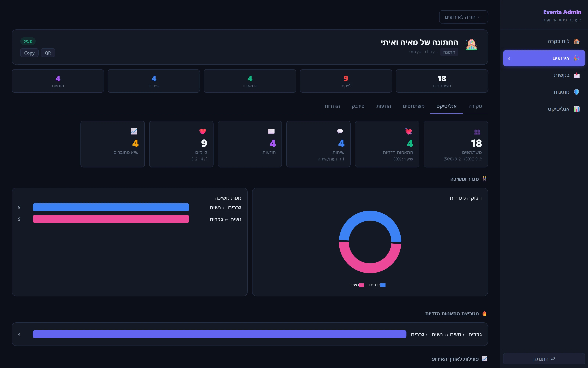Screen dimensions: 588x368
Task: Click the התנתק logout button
Action: point(544,359)
